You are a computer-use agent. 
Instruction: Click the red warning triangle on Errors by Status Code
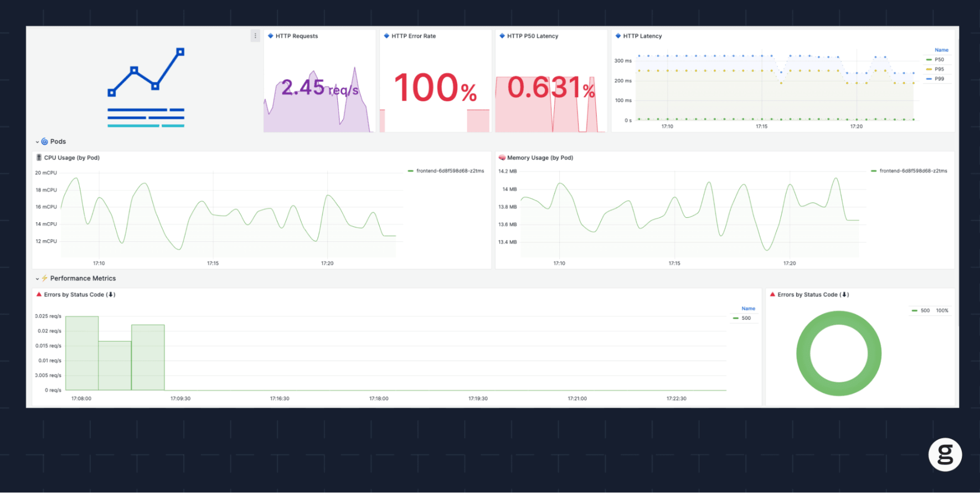coord(38,294)
